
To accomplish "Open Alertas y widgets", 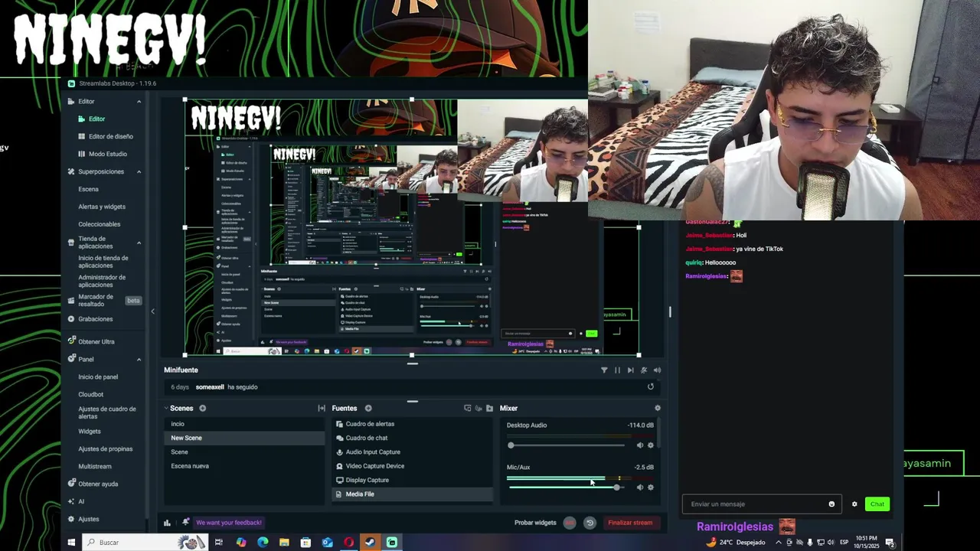I will pyautogui.click(x=102, y=207).
